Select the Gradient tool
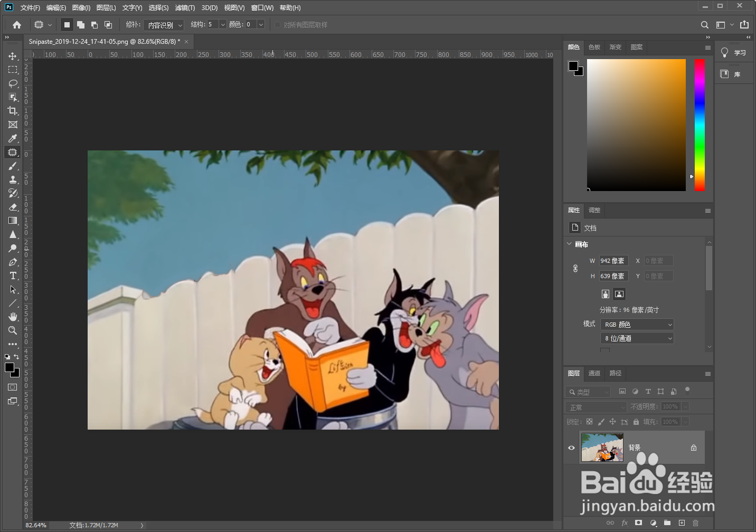 tap(13, 221)
